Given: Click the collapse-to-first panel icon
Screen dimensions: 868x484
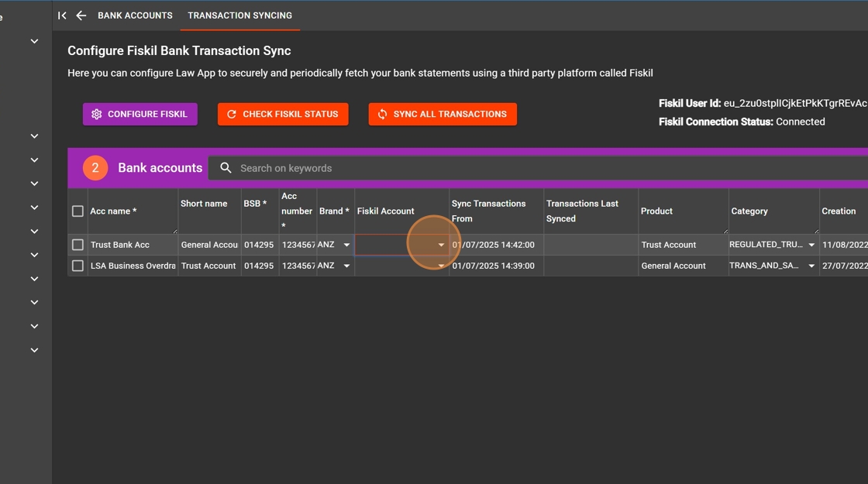Looking at the screenshot, I should [x=62, y=15].
